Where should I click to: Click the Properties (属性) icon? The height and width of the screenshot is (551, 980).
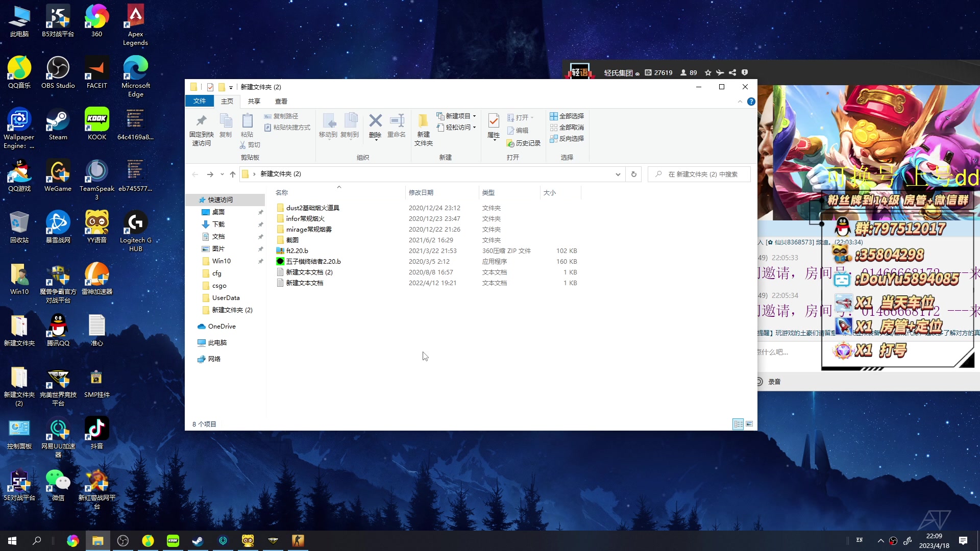tap(494, 121)
